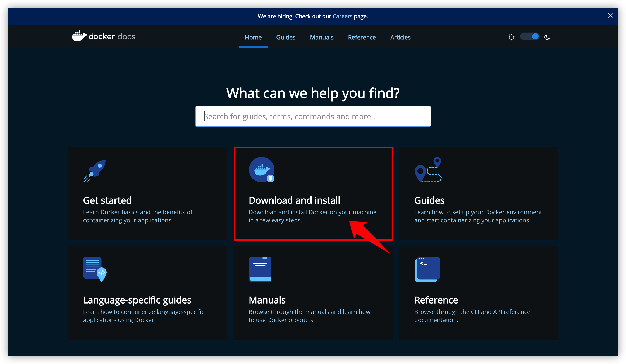626x364 pixels.
Task: Click "Browse through the CLI and API reference" text
Action: click(x=472, y=312)
